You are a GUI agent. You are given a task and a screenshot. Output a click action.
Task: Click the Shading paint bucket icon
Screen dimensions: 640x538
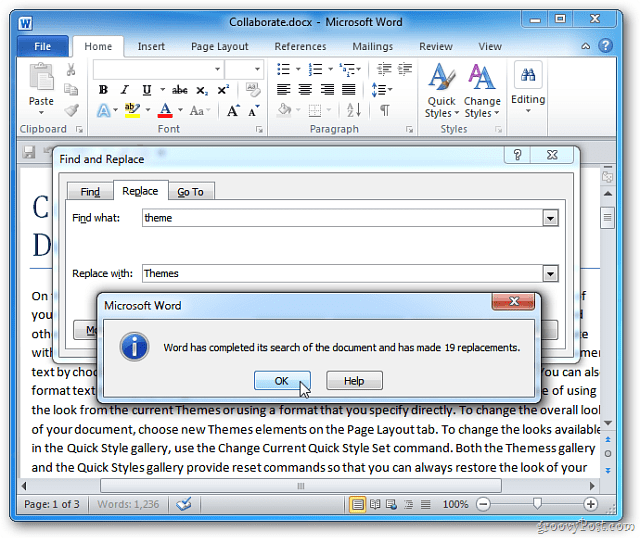pos(284,110)
